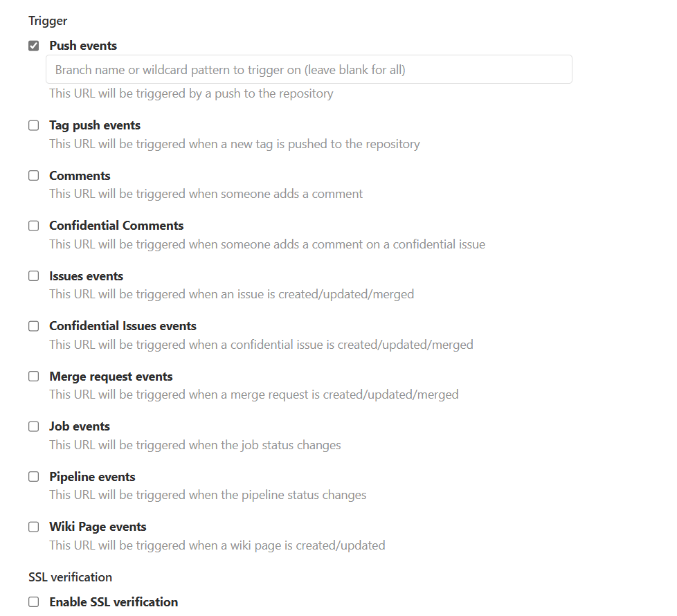Check the Wiki Page events checkbox

point(33,527)
